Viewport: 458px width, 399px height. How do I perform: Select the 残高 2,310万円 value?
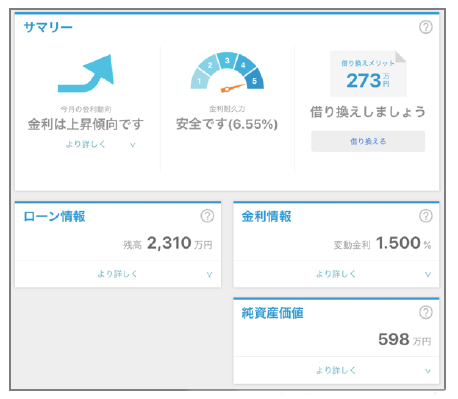pos(168,243)
